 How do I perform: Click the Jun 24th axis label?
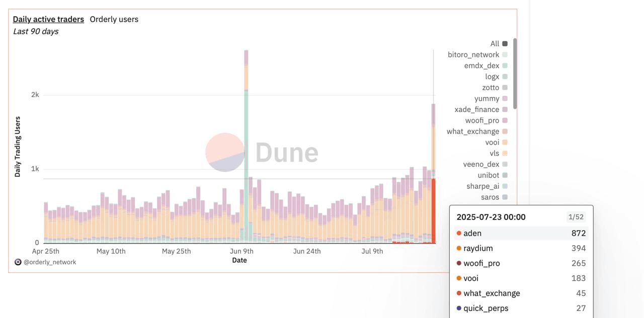(x=307, y=251)
